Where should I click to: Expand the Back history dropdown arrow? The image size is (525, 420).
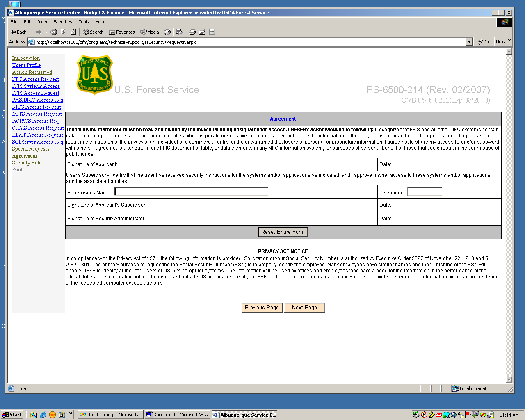(x=31, y=32)
